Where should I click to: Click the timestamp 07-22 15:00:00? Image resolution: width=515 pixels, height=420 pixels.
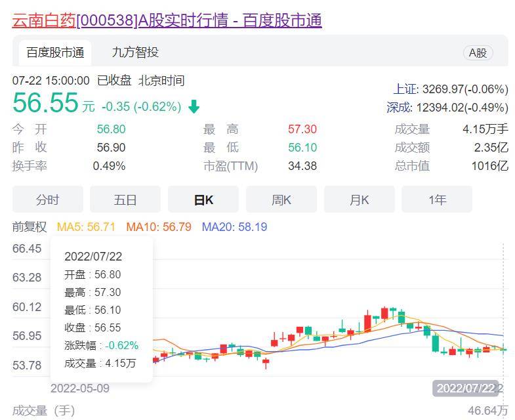[51, 81]
